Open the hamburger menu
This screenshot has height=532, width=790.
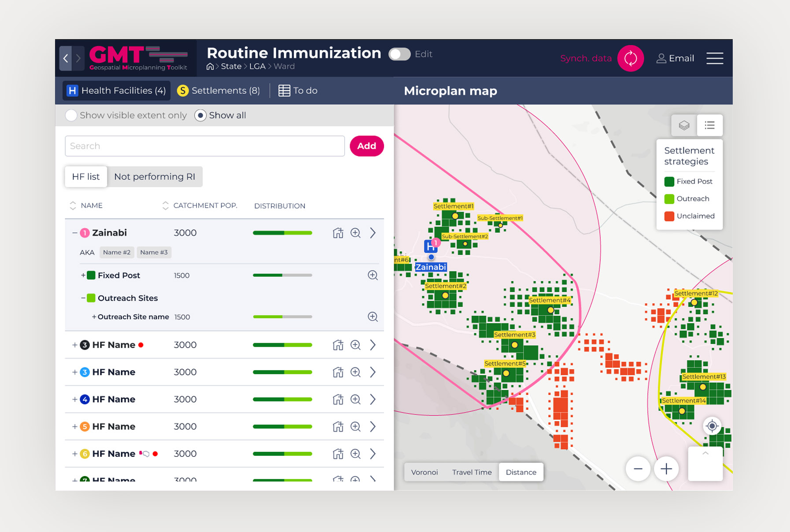(714, 58)
